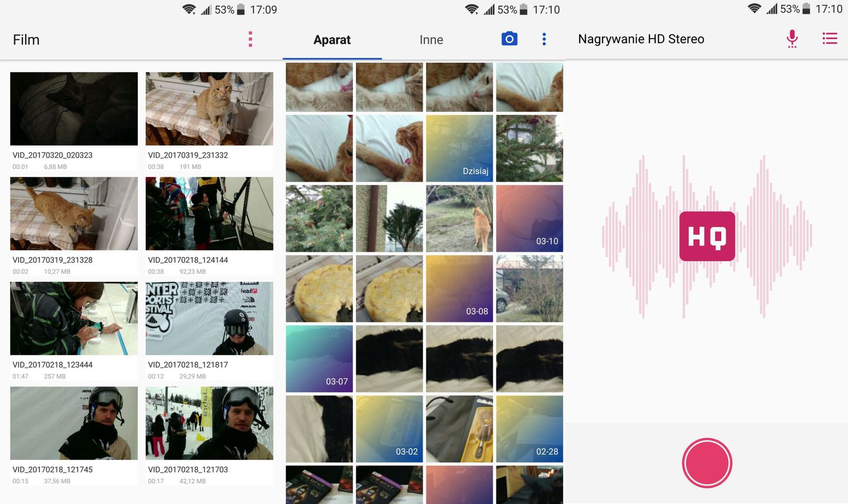Open the camera from gallery toolbar
This screenshot has height=504, width=848.
[509, 39]
